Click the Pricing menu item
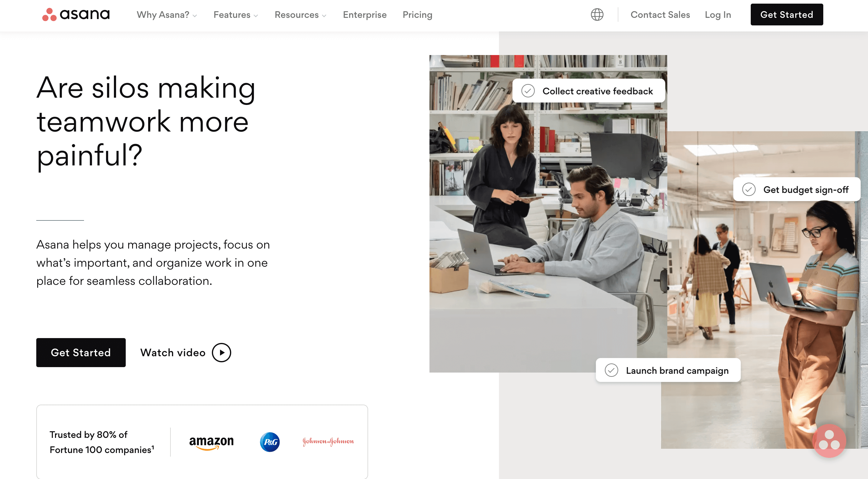The height and width of the screenshot is (479, 868). tap(418, 15)
